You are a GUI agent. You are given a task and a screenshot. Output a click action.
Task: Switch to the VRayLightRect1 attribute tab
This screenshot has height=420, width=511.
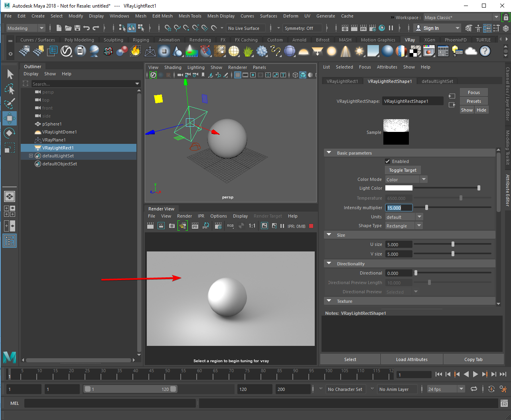tap(342, 81)
